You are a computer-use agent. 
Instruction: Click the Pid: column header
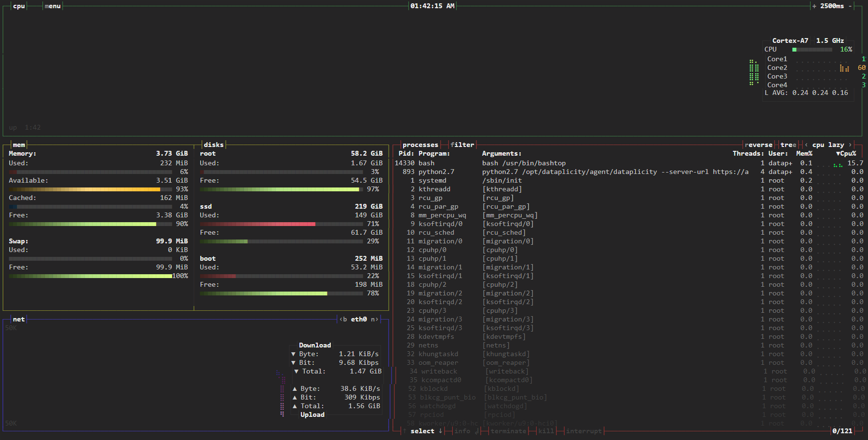pos(407,154)
